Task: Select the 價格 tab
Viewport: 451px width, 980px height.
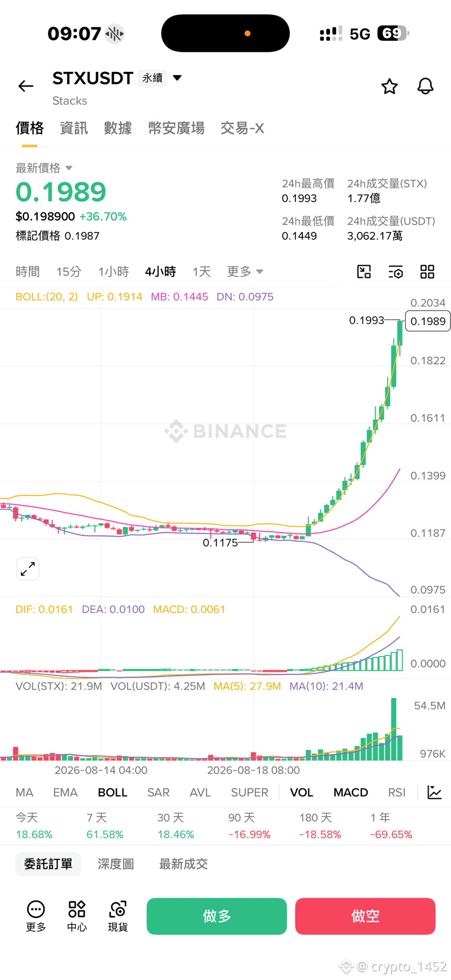Action: (x=29, y=128)
